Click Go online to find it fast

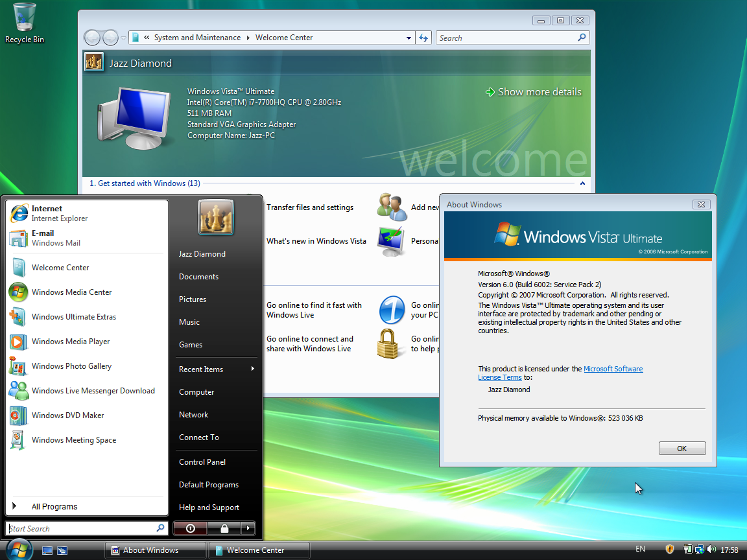[314, 310]
